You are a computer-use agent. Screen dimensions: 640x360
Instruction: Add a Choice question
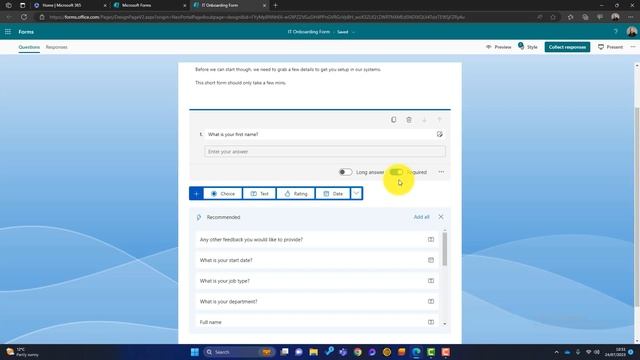point(223,193)
